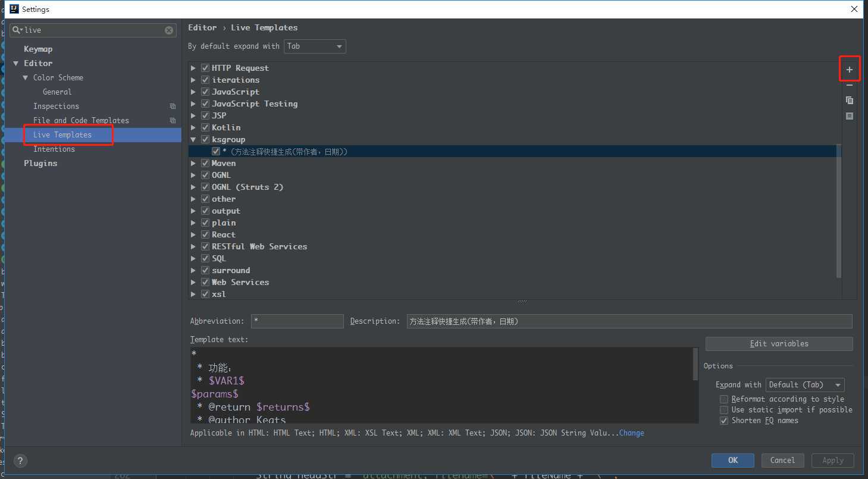The height and width of the screenshot is (479, 868).
Task: Click the add template plus icon
Action: [850, 70]
